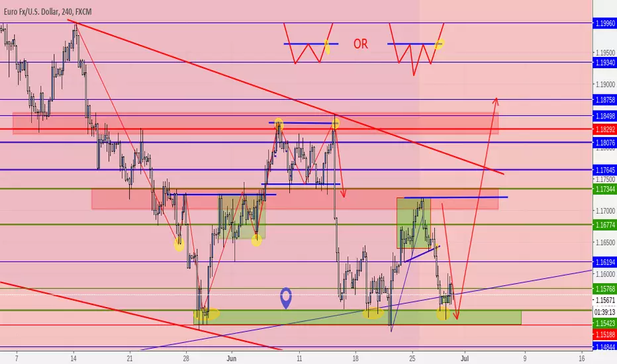Image resolution: width=617 pixels, height=364 pixels.
Task: Select the 1.19340 price label
Action: tap(604, 63)
